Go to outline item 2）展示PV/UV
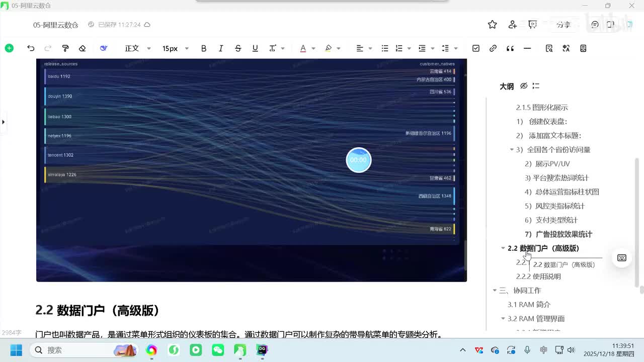The width and height of the screenshot is (644, 362). pos(547,163)
